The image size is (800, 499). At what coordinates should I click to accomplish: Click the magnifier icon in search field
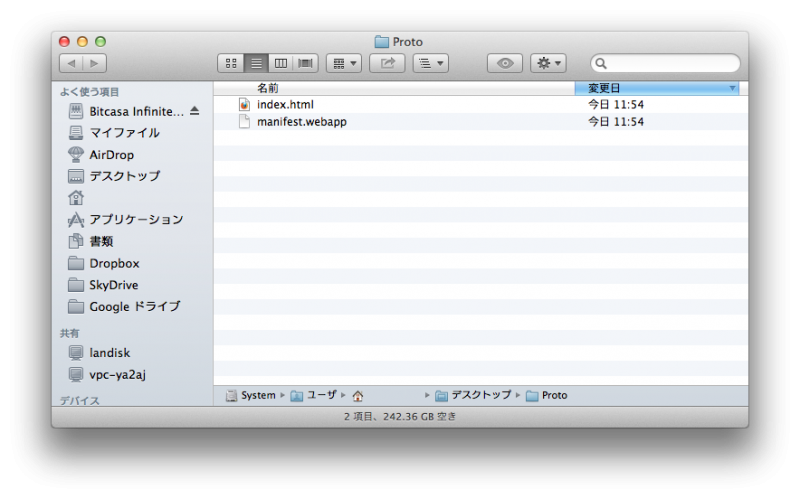click(601, 63)
